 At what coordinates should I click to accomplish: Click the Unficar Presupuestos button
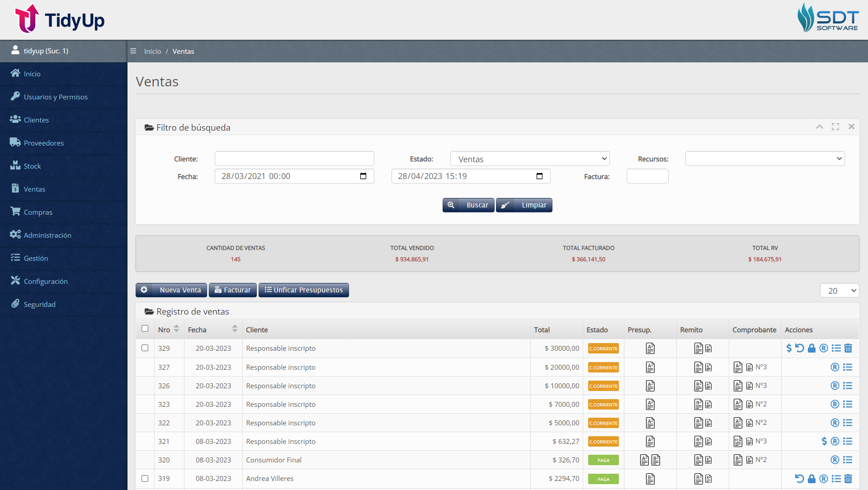coord(304,290)
